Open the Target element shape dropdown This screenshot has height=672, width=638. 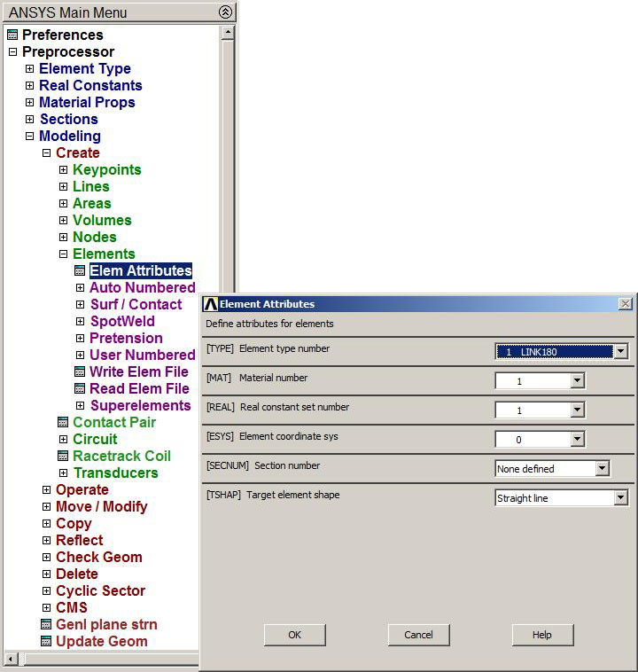pyautogui.click(x=620, y=498)
